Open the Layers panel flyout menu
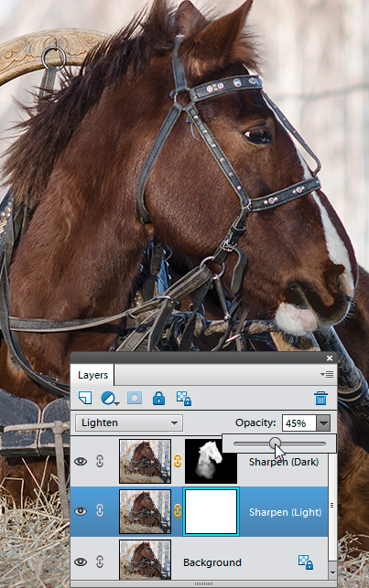Viewport: 369px width, 588px height. point(327,374)
